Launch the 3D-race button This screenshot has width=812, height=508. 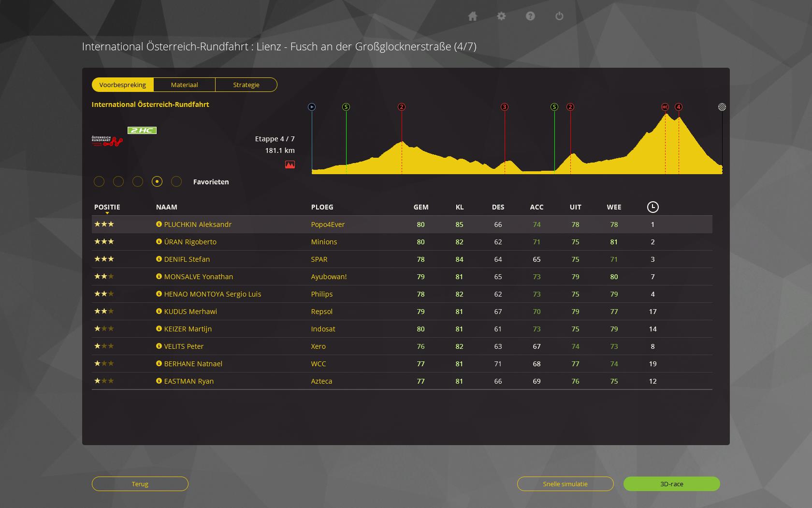click(672, 484)
